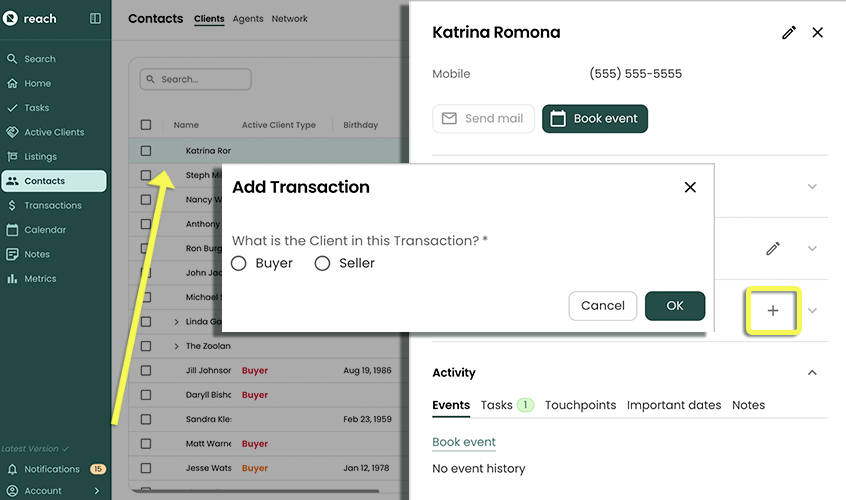The image size is (846, 500).
Task: Select the Seller radio button
Action: 322,263
